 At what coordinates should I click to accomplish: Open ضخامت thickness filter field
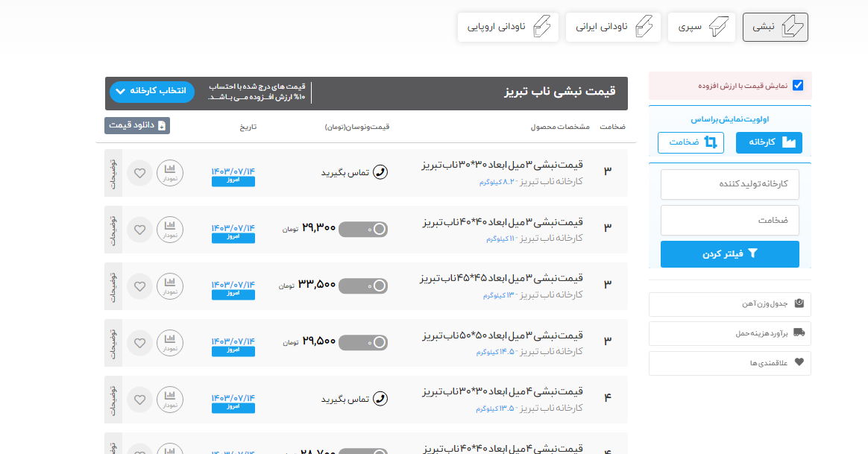tap(729, 221)
